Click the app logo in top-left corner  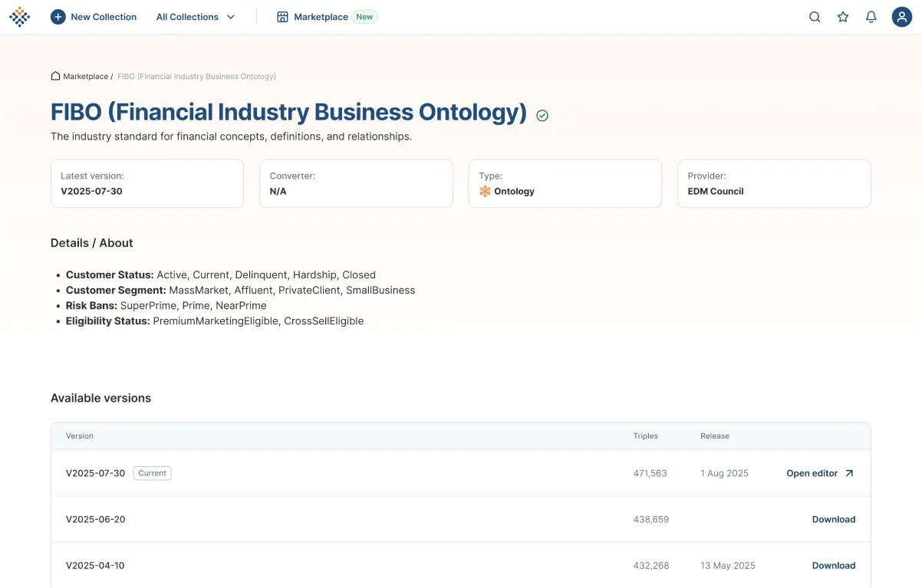pyautogui.click(x=19, y=17)
